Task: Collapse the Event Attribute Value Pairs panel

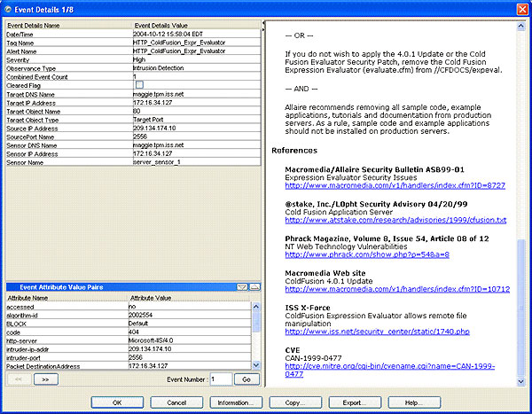Action: click(242, 288)
